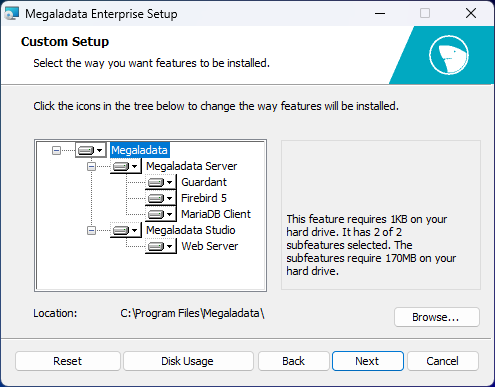Open install-state dropdown for Megaladata Studio
This screenshot has width=495, height=387.
(x=126, y=230)
